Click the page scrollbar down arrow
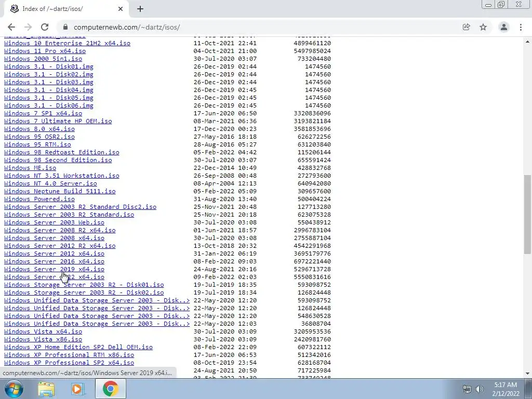Image resolution: width=532 pixels, height=399 pixels. click(x=527, y=374)
